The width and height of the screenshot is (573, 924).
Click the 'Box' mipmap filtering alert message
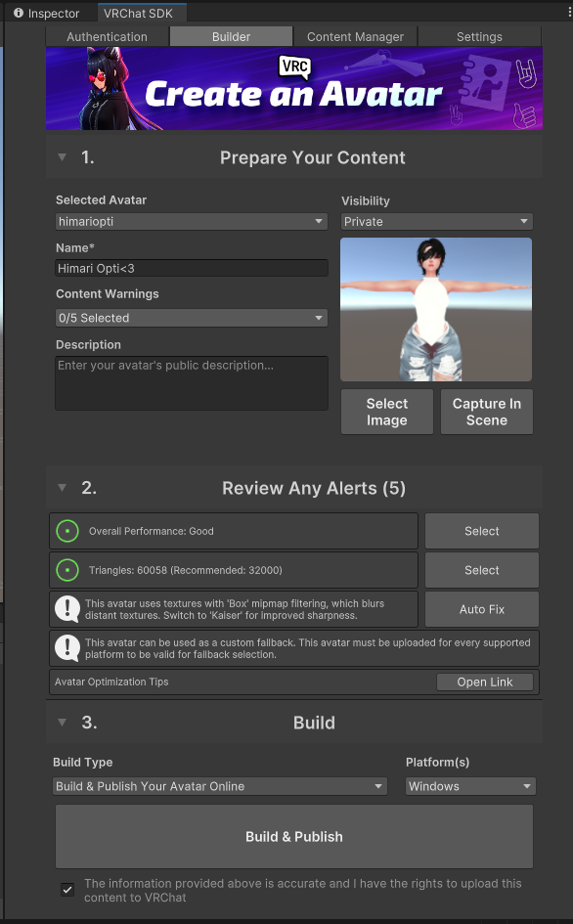pos(235,609)
